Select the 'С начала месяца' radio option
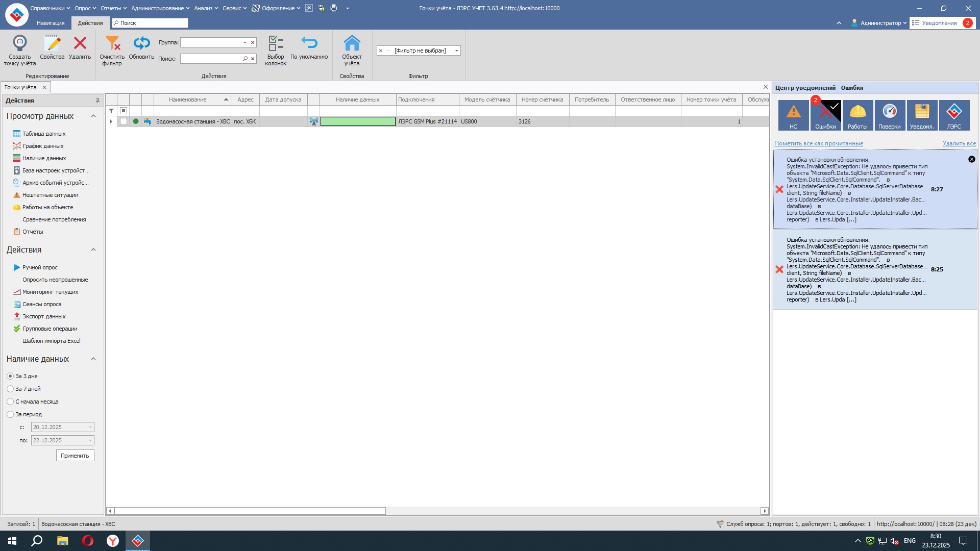Viewport: 980px width, 551px height. (x=10, y=402)
